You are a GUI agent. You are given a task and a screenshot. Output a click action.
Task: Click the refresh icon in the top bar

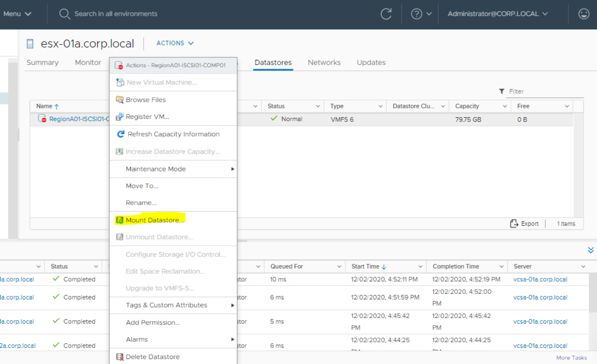pos(386,14)
